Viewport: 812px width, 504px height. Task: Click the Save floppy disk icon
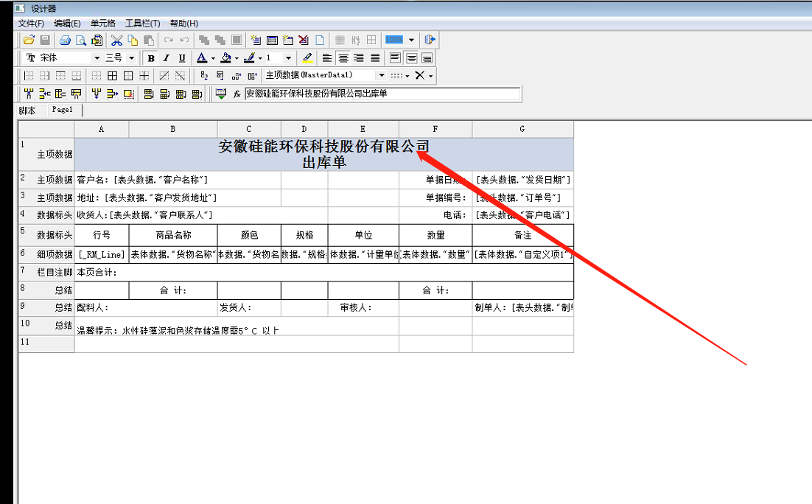click(45, 40)
